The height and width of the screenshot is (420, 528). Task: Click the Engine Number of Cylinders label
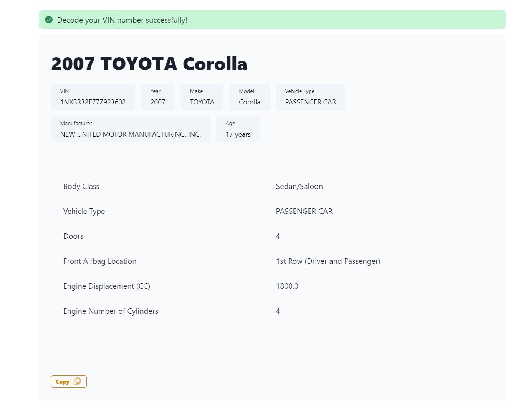[x=111, y=311]
